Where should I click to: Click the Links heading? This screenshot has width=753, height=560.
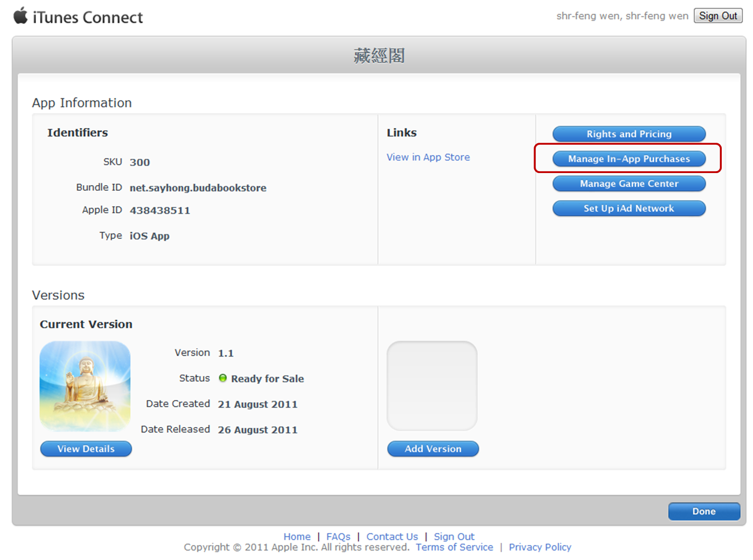point(402,133)
